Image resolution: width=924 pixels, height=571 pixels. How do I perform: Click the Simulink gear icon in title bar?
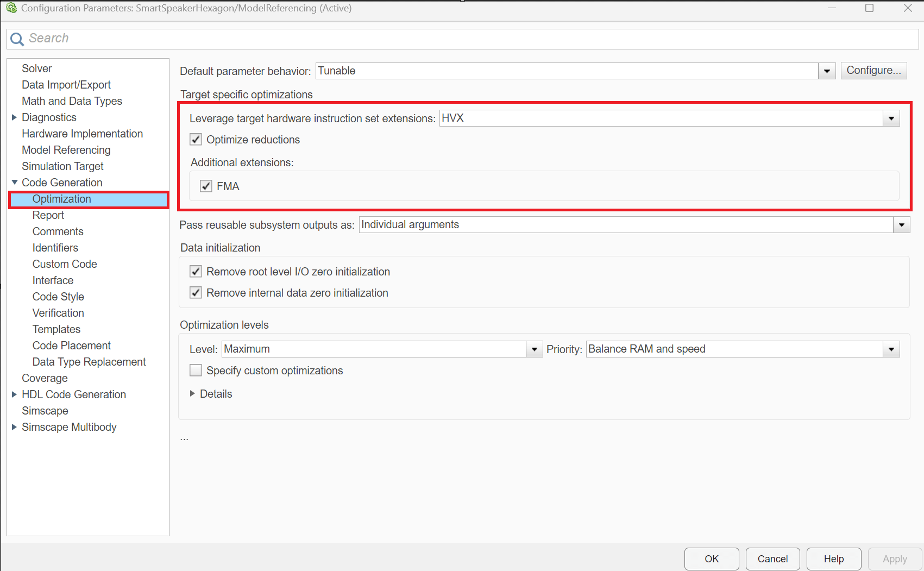pos(11,8)
